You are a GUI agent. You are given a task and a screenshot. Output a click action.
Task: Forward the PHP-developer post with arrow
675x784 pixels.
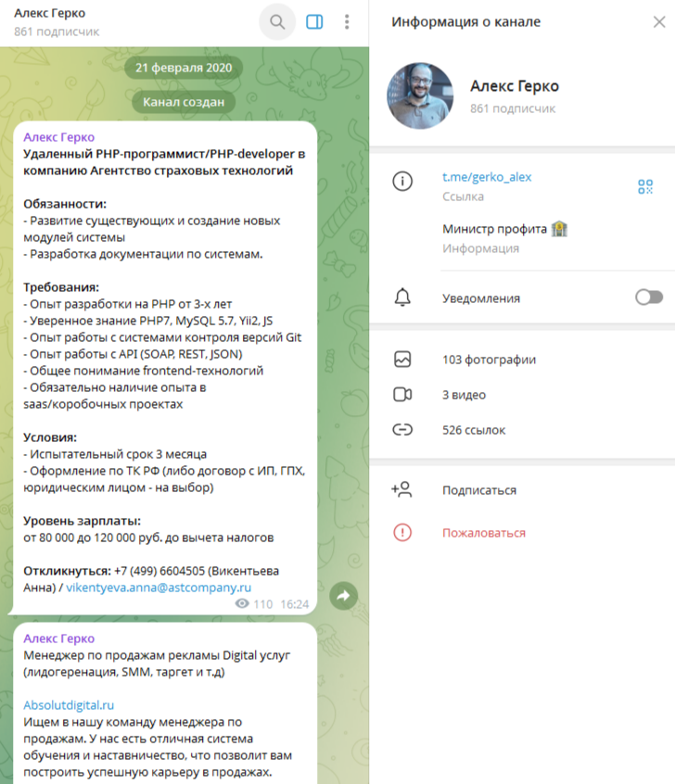[x=344, y=596]
